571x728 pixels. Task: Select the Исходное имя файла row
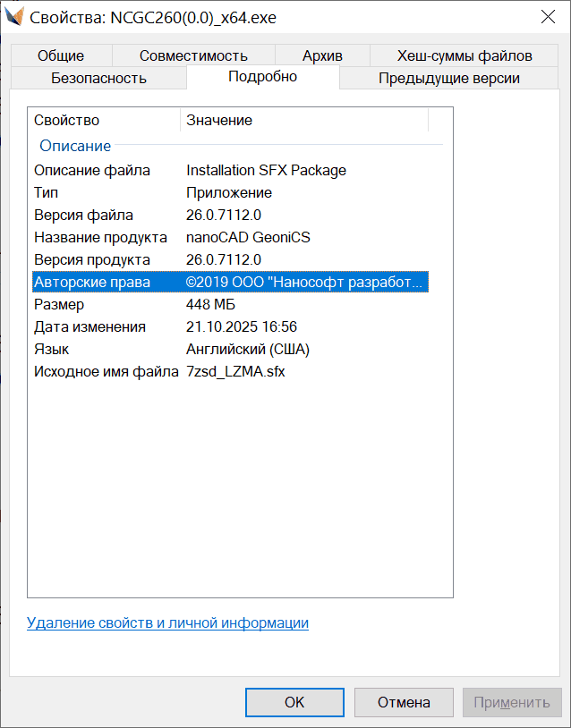(x=106, y=371)
